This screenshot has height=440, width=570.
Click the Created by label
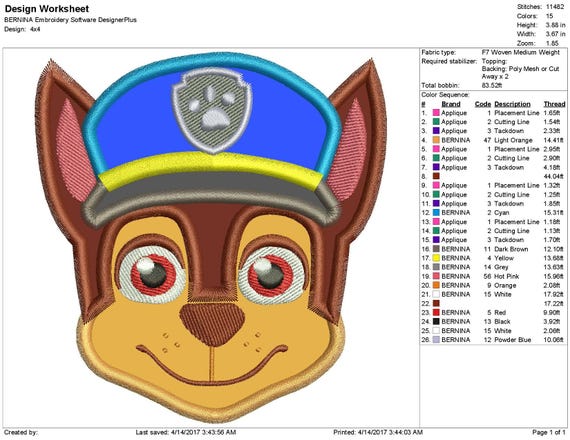pyautogui.click(x=21, y=432)
